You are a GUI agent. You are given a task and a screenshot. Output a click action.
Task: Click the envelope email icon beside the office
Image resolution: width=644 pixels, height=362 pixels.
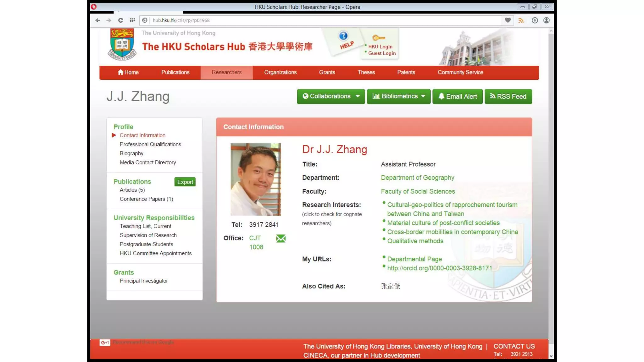pos(280,239)
